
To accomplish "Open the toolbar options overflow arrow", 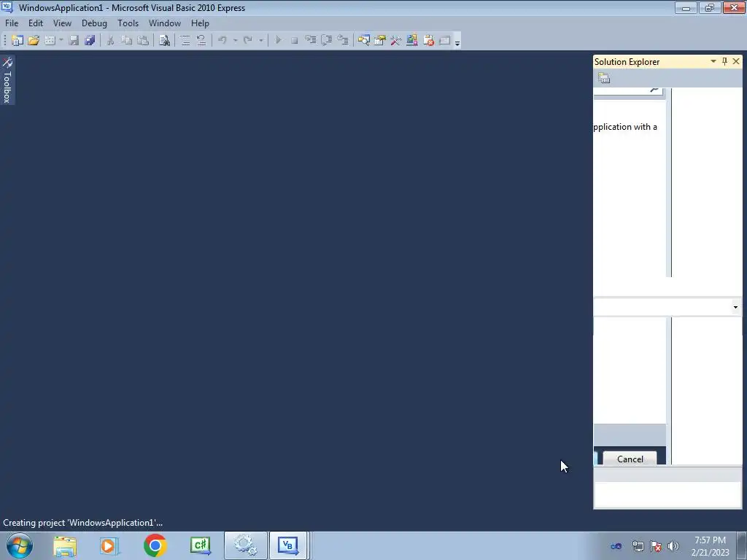I will tap(457, 43).
